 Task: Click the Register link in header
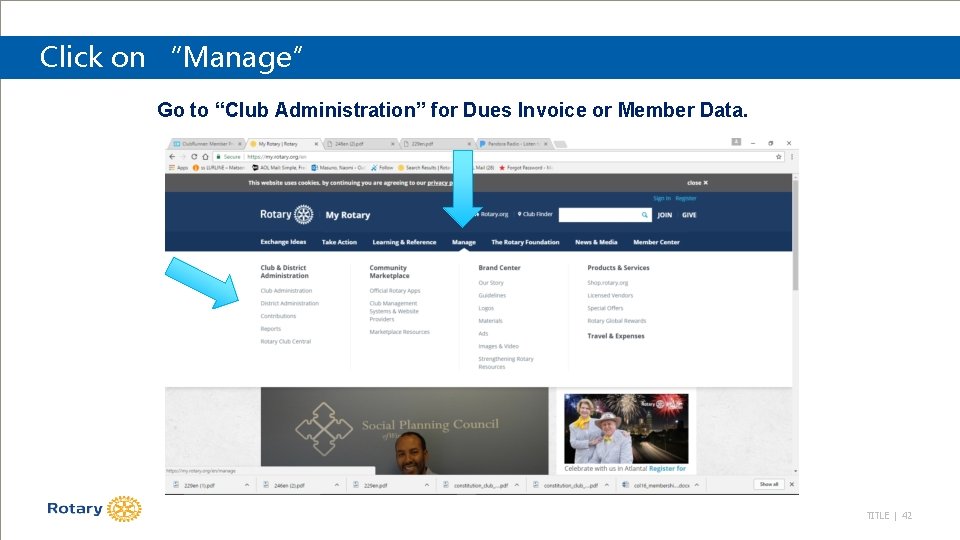coord(686,198)
